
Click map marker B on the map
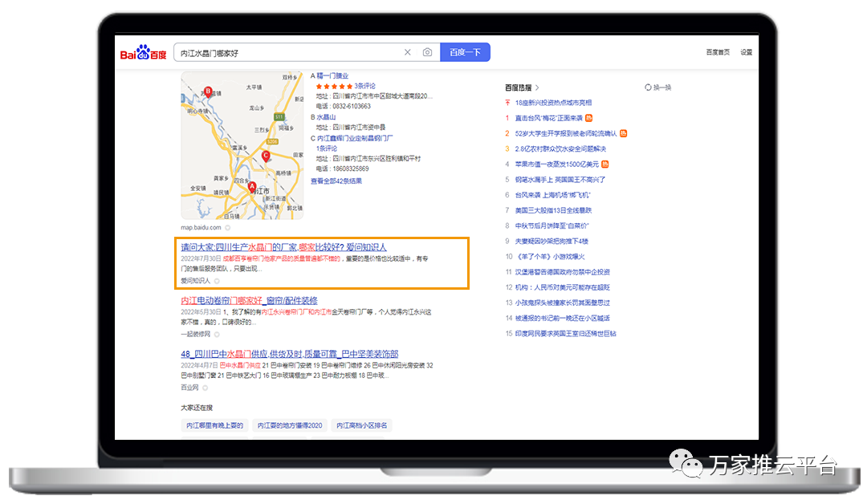pyautogui.click(x=208, y=91)
